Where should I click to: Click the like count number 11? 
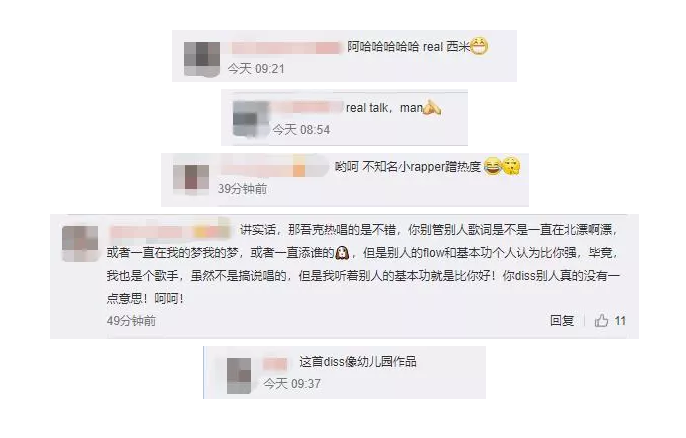click(620, 321)
